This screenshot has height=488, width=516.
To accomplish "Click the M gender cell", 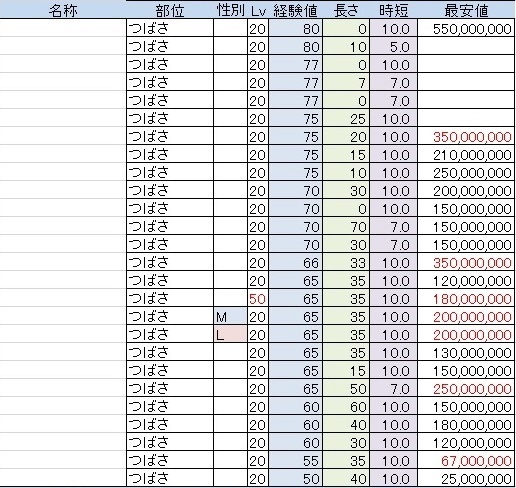I will pos(230,316).
